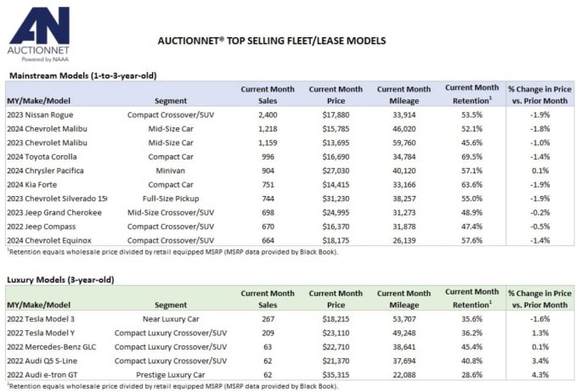This screenshot has width=581, height=392.
Task: Click the 2023 Chevrolet Silverado row
Action: [290, 199]
